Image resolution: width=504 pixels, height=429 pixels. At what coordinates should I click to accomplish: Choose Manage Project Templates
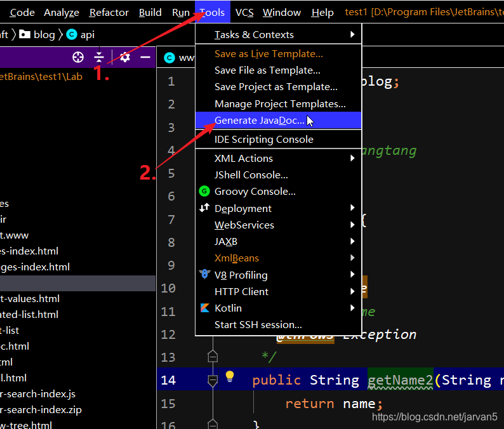click(x=279, y=104)
